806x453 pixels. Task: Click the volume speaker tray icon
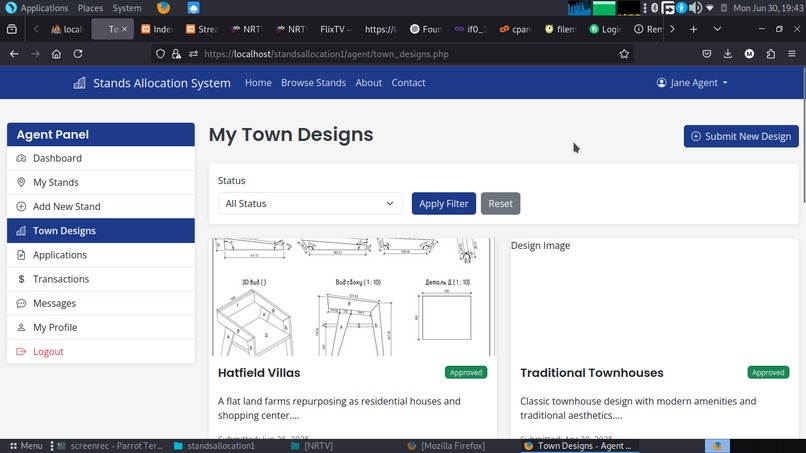(695, 8)
